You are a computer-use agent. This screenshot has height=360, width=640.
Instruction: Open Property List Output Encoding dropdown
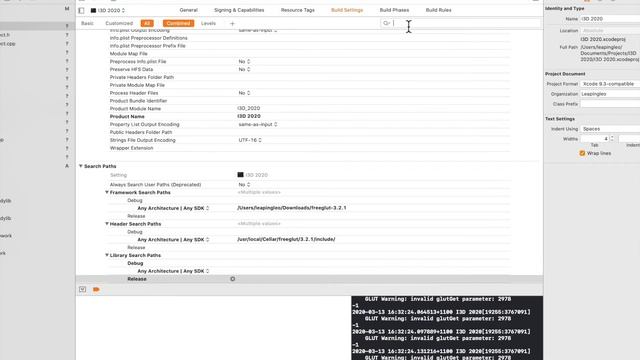click(258, 124)
